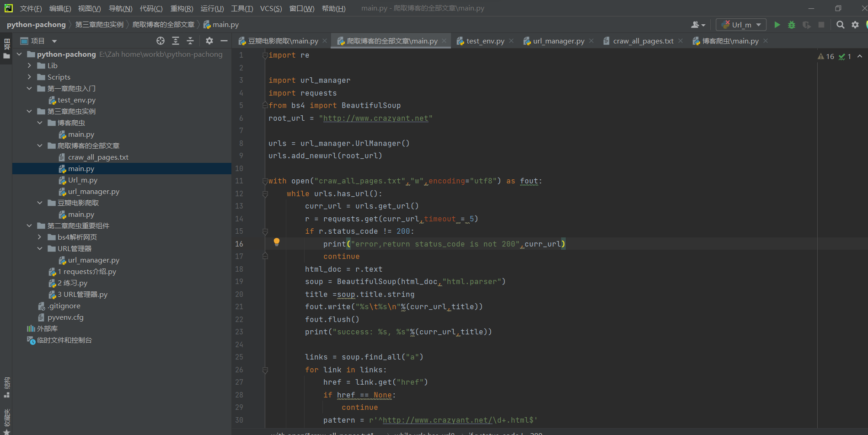Open IDE settings gear in top toolbar
Screen dimensions: 868x435
855,25
